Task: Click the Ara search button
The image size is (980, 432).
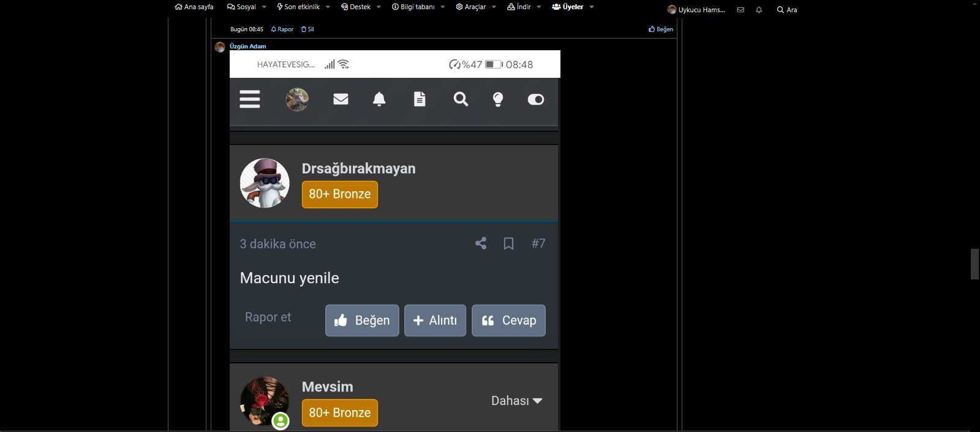Action: (x=787, y=10)
